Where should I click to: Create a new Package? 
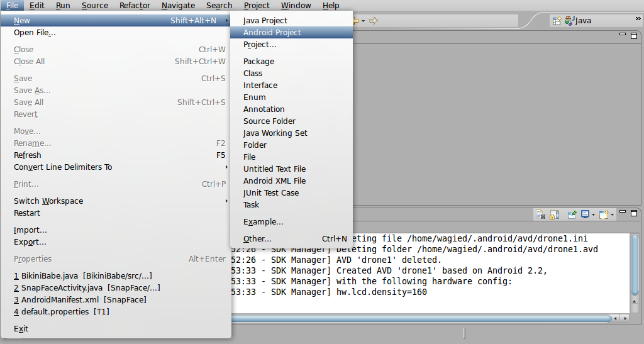coord(292,62)
